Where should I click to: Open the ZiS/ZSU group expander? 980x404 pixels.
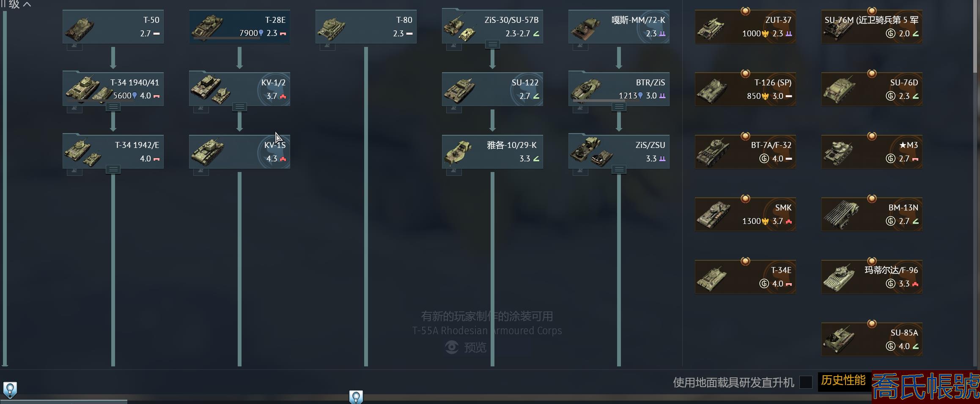[619, 169]
